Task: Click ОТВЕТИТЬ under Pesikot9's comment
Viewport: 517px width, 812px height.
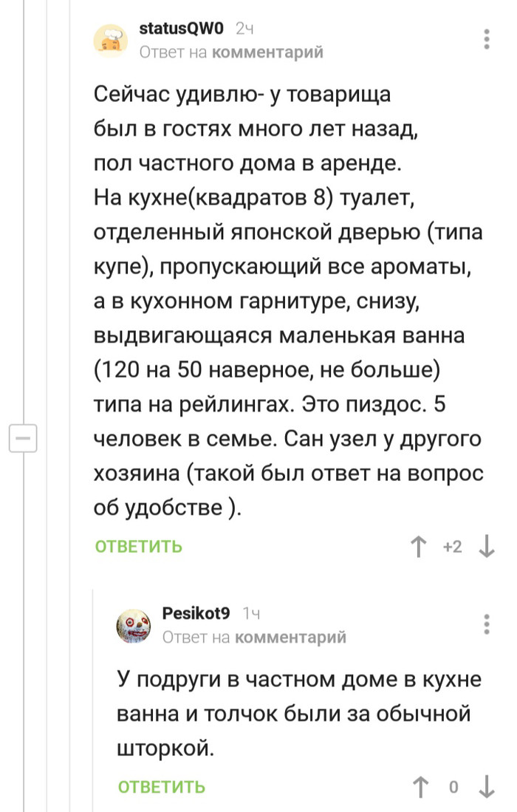Action: (162, 787)
